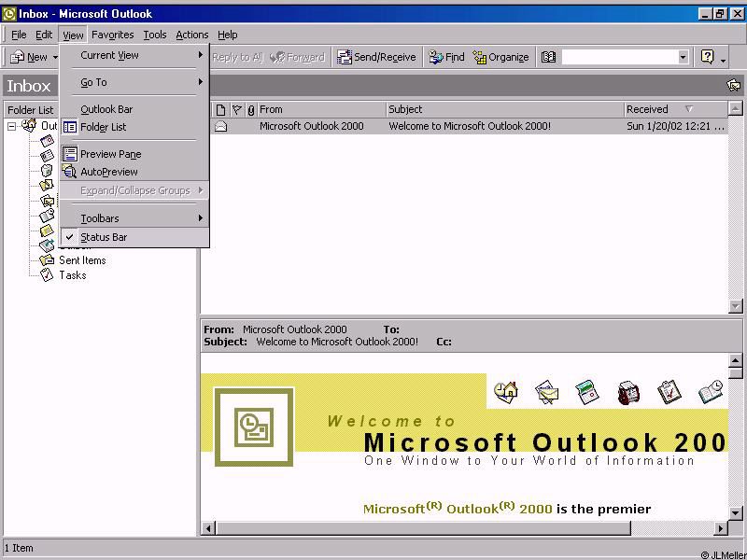Click the preview pane horizontal scrollbar thumb
The width and height of the screenshot is (747, 560).
[423, 528]
